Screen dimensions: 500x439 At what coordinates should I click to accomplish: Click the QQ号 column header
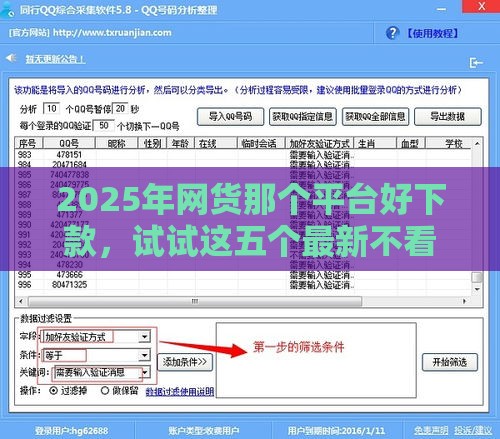(x=69, y=143)
